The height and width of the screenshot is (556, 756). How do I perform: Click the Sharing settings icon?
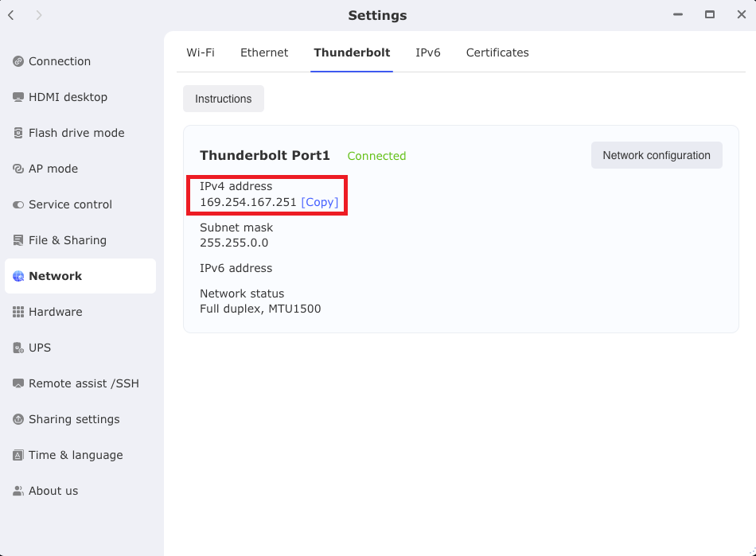tap(18, 419)
